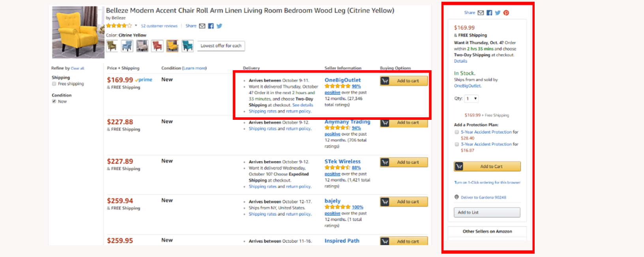Click the yellow chair product thumbnail
This screenshot has width=644, height=257.
click(x=78, y=32)
